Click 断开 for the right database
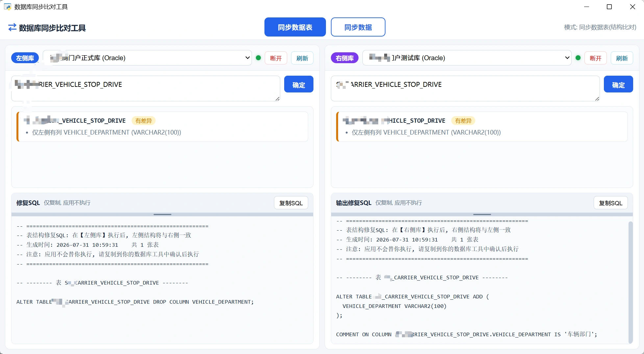This screenshot has height=354, width=644. point(595,58)
